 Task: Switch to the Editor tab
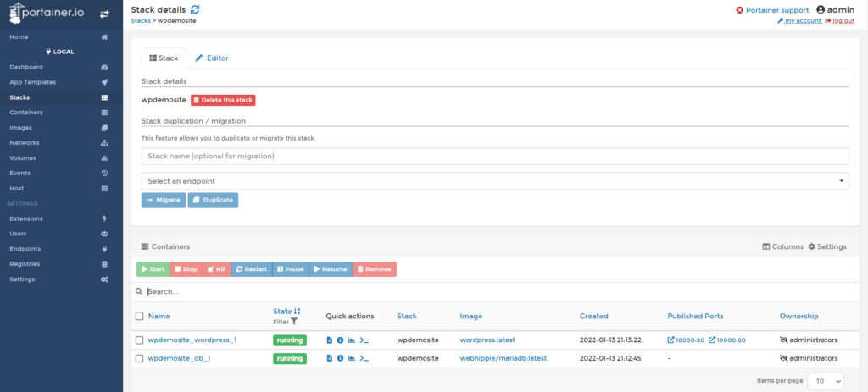pyautogui.click(x=212, y=58)
